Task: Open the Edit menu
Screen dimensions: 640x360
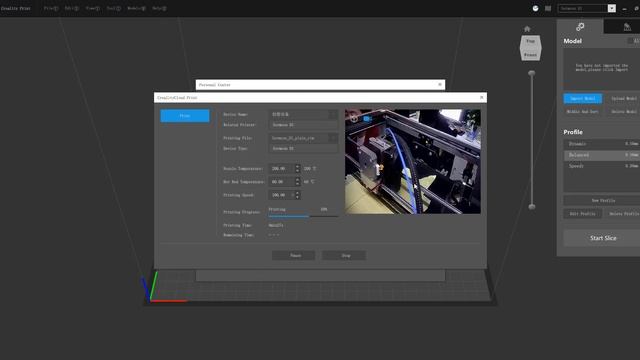Action: pos(72,8)
